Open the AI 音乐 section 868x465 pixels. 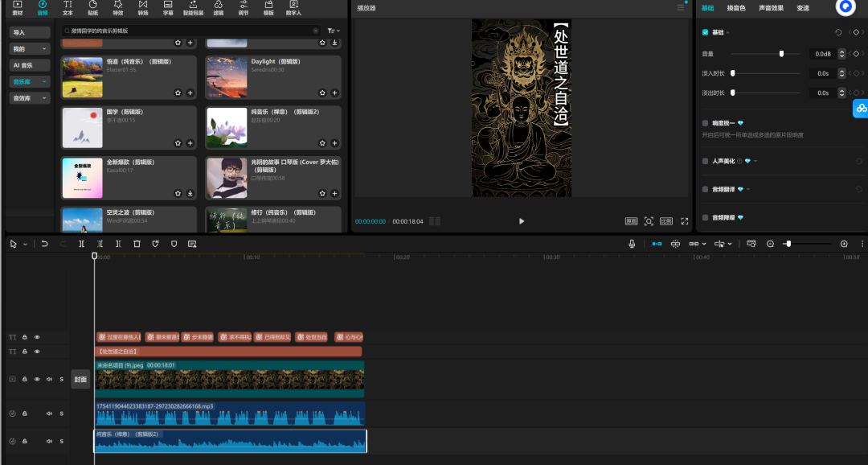coord(30,65)
